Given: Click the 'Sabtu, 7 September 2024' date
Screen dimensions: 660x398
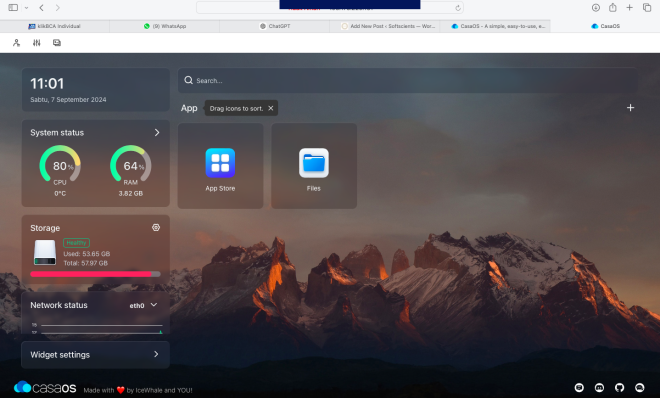Looking at the screenshot, I should point(68,100).
